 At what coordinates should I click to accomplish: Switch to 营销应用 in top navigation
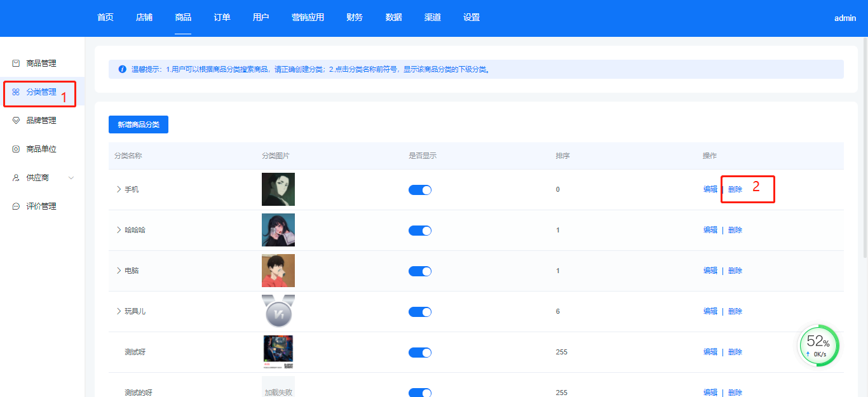[x=308, y=18]
